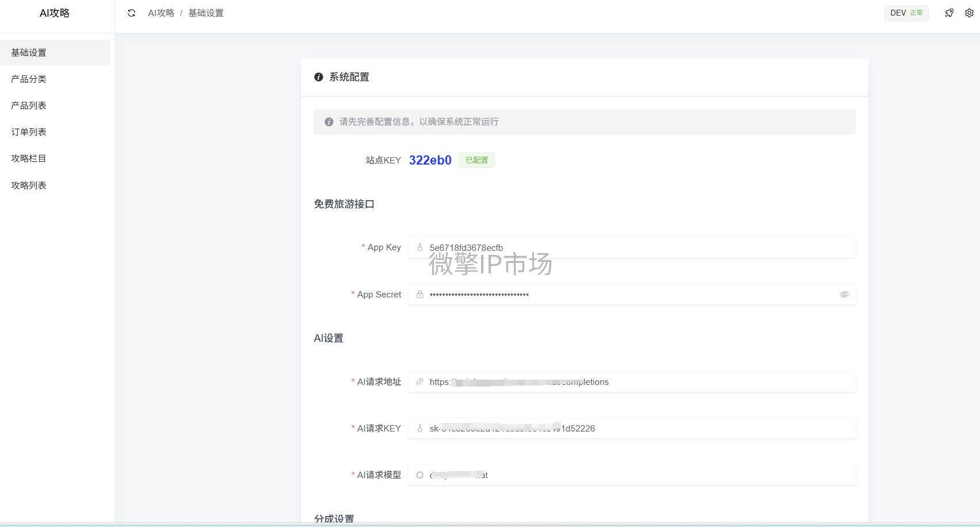
Task: Select 订单列表 from the sidebar
Action: click(28, 132)
